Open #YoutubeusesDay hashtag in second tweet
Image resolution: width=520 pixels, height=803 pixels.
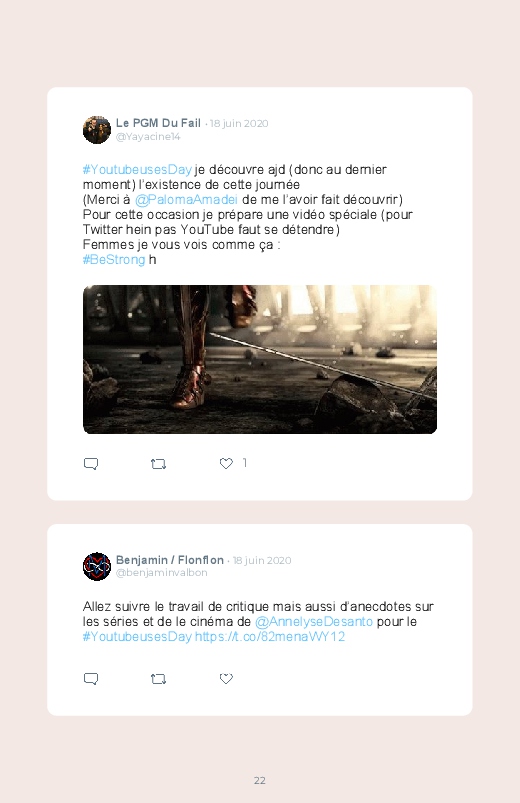coord(137,637)
